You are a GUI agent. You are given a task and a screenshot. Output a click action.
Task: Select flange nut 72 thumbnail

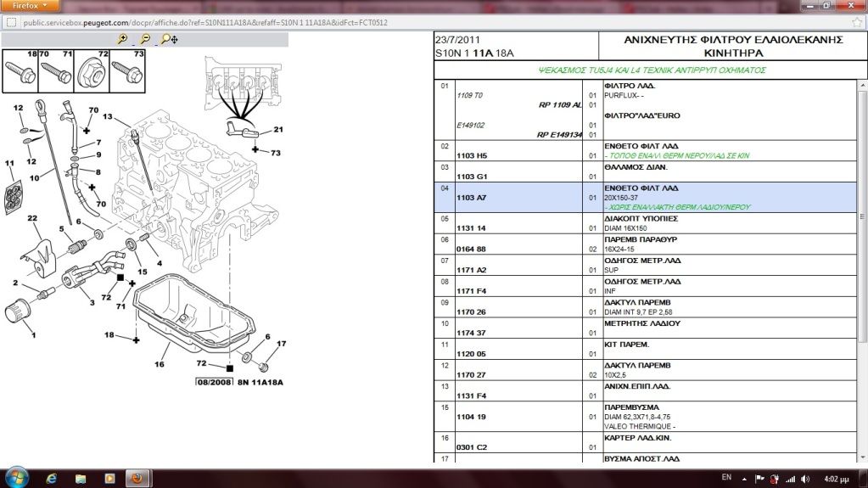tap(92, 71)
